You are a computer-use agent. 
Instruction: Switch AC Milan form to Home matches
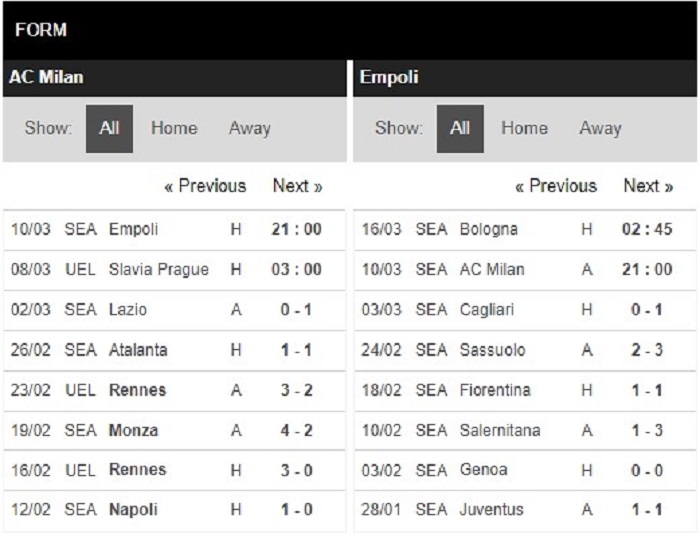[x=174, y=128]
